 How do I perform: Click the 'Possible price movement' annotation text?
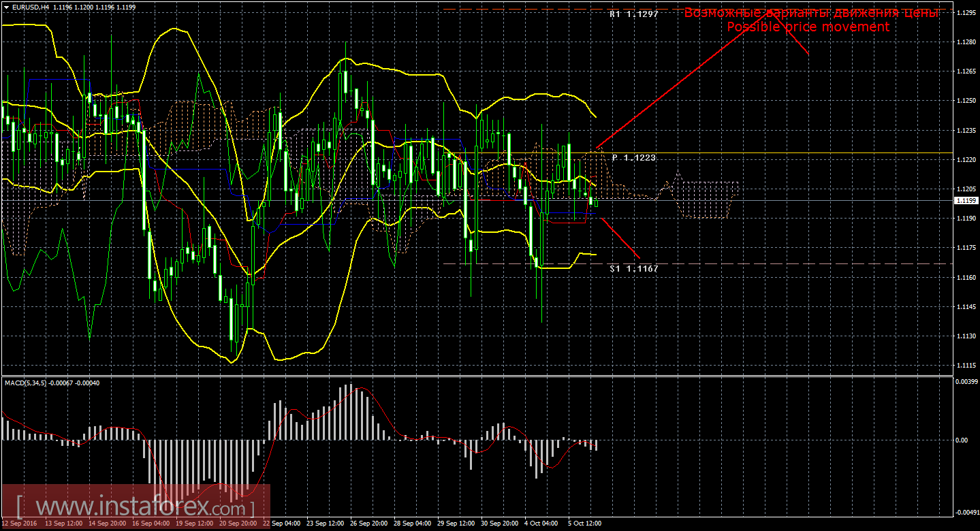point(808,27)
